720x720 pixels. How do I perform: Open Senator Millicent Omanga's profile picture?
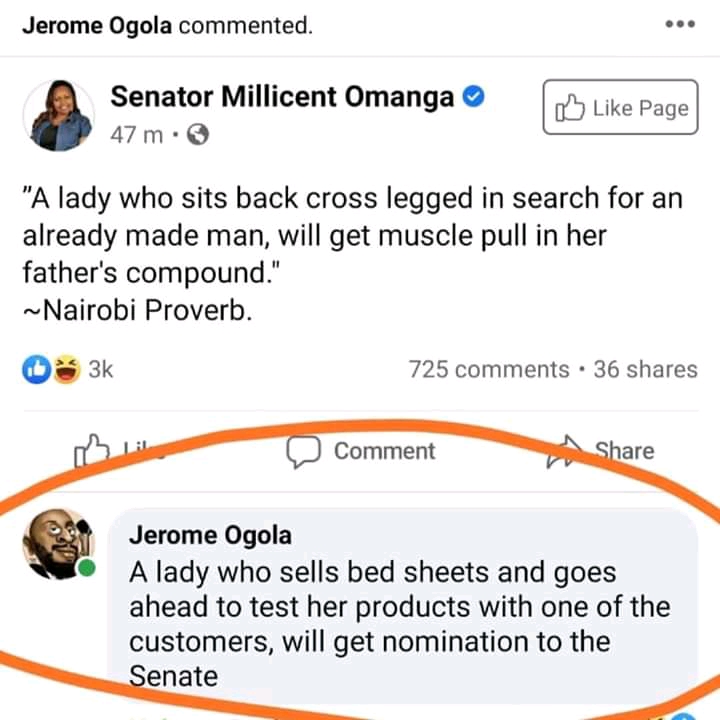click(x=58, y=113)
